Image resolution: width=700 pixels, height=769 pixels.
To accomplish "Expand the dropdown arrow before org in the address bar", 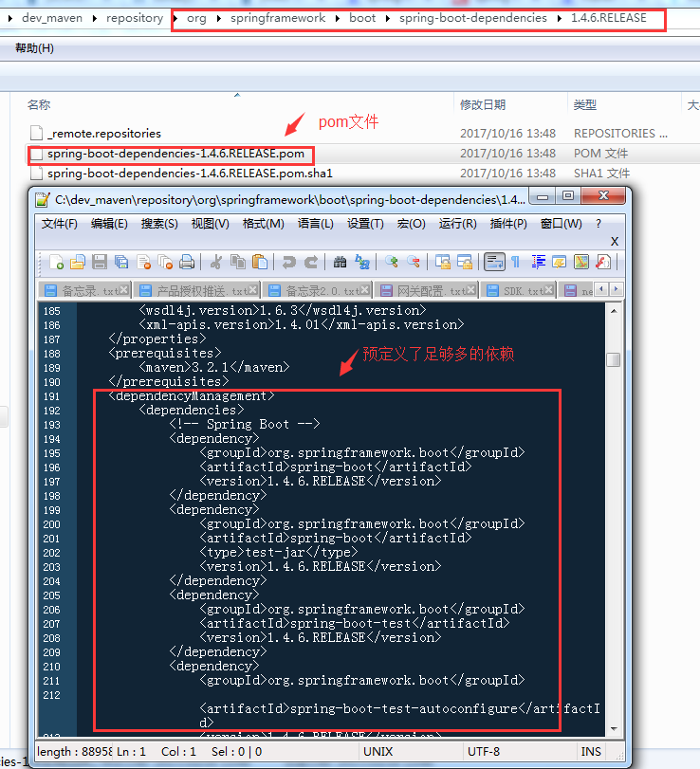I will click(x=175, y=19).
